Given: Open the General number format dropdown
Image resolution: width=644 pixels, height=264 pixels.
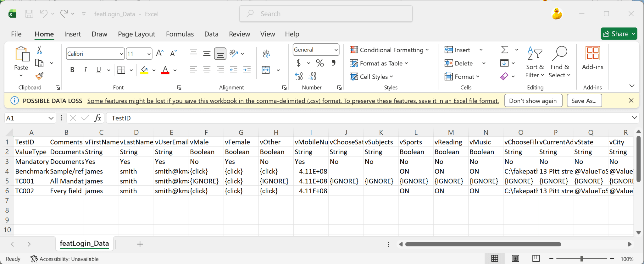Looking at the screenshot, I should (x=336, y=50).
